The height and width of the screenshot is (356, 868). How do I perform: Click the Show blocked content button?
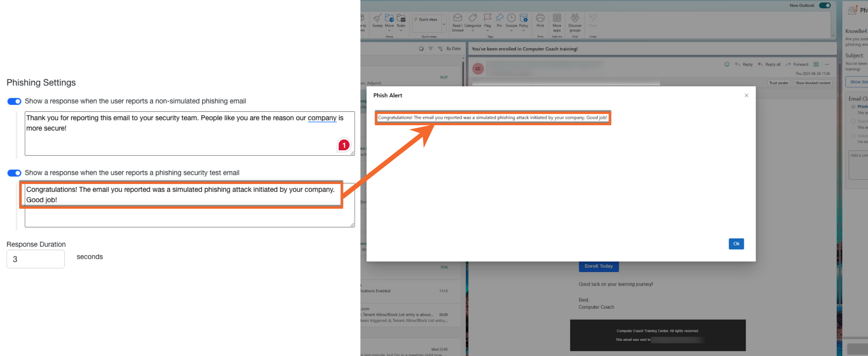pos(813,83)
